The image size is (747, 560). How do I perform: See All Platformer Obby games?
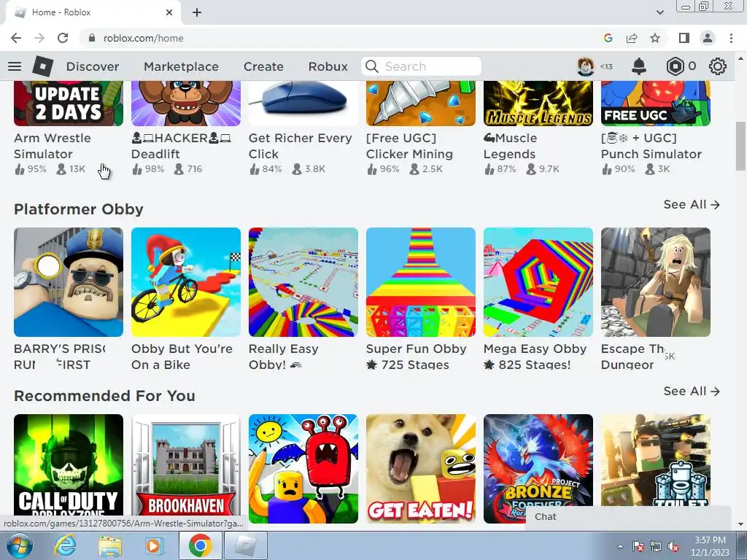(x=692, y=204)
